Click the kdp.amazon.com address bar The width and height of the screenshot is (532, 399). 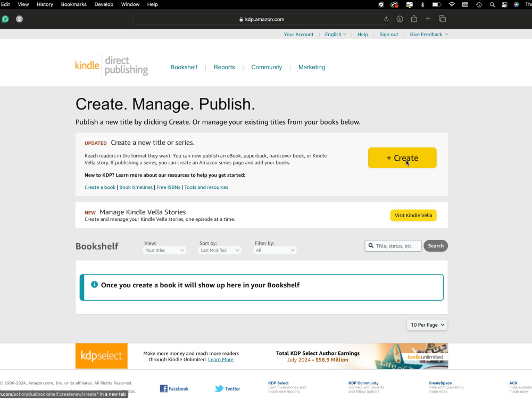point(261,19)
